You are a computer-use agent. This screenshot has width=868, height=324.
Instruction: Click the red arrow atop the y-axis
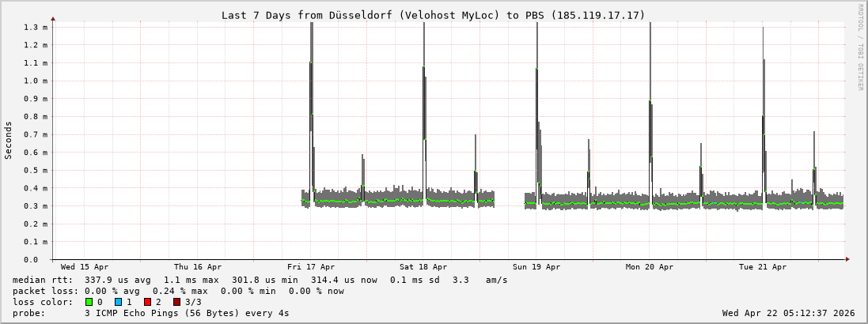tap(53, 18)
